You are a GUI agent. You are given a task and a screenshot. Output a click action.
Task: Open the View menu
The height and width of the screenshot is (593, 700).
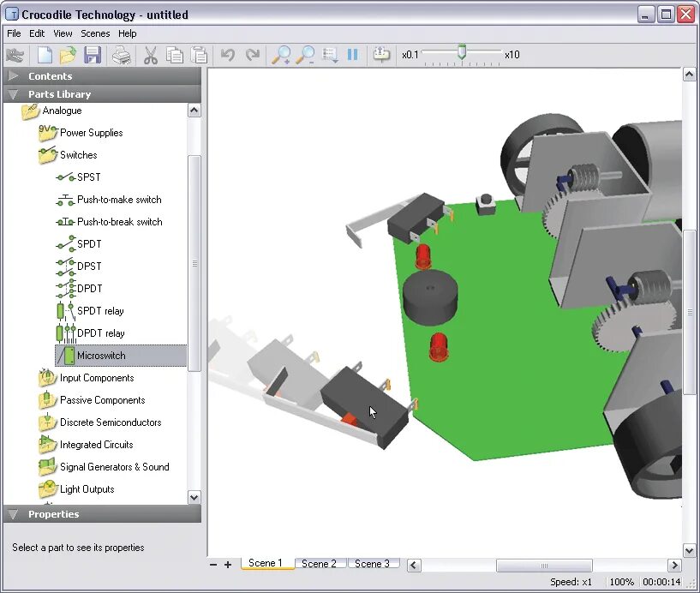[x=63, y=33]
